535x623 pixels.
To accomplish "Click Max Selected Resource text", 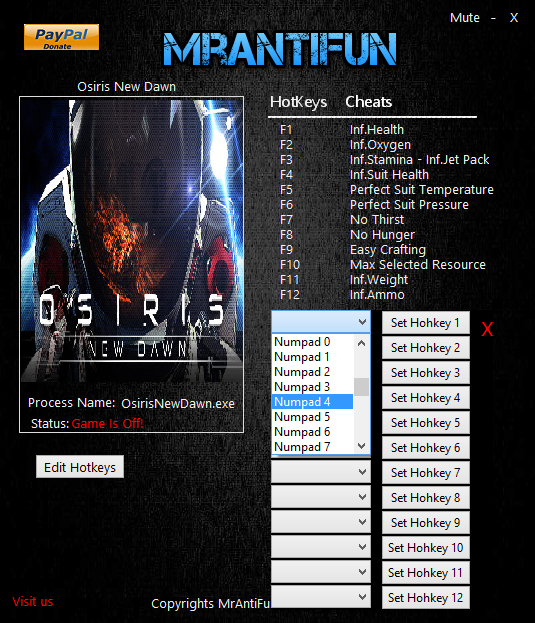I will [417, 265].
